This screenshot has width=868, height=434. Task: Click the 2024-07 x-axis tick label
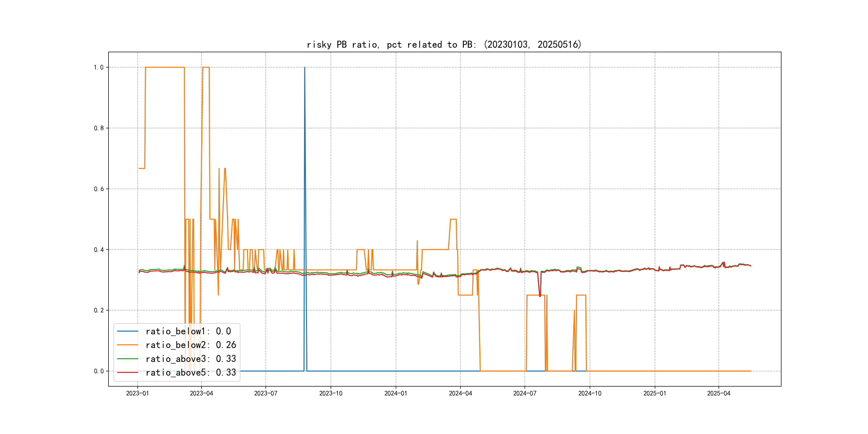(x=525, y=393)
